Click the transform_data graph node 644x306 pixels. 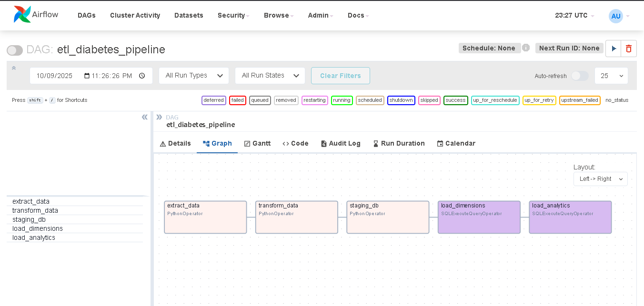[297, 217]
